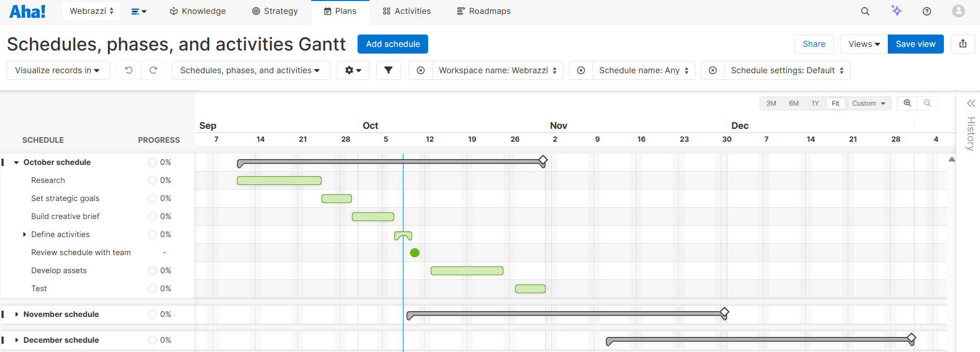The image size is (980, 352).
Task: Expand the November schedule row
Action: click(x=17, y=314)
